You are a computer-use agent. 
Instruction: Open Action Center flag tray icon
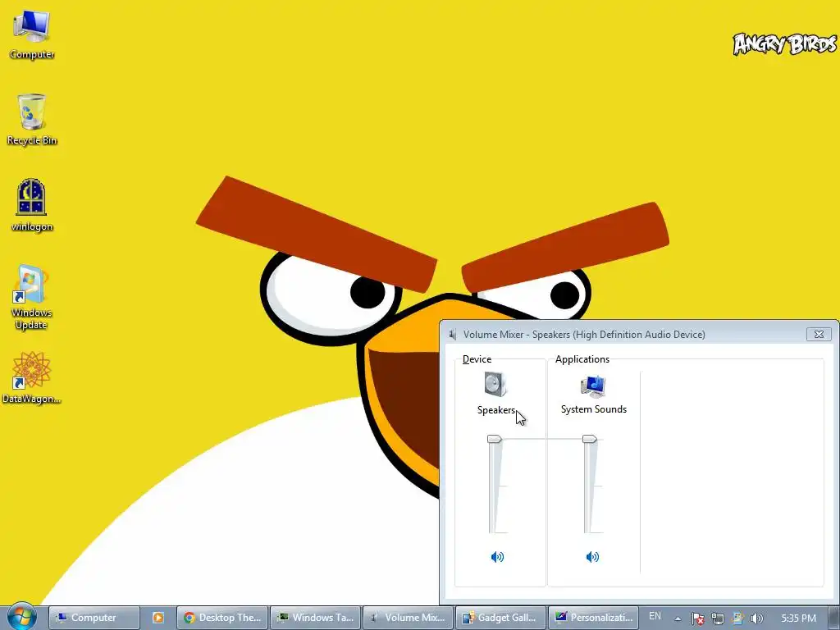[697, 619]
